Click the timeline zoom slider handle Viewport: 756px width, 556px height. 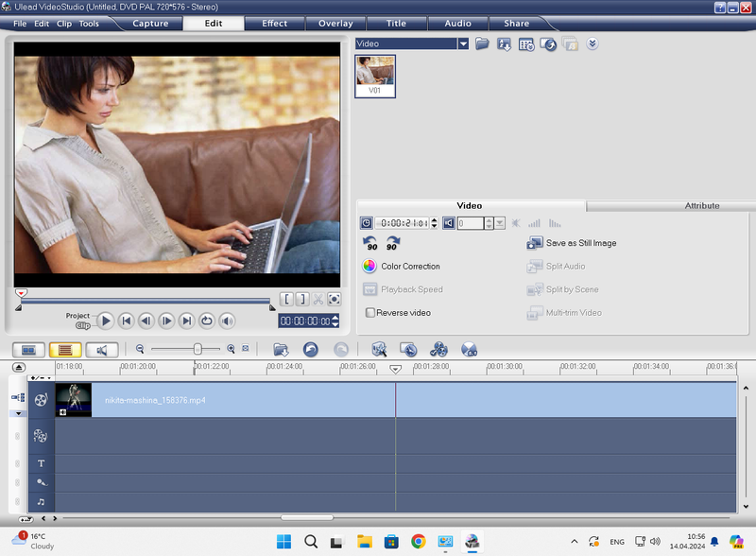point(198,349)
